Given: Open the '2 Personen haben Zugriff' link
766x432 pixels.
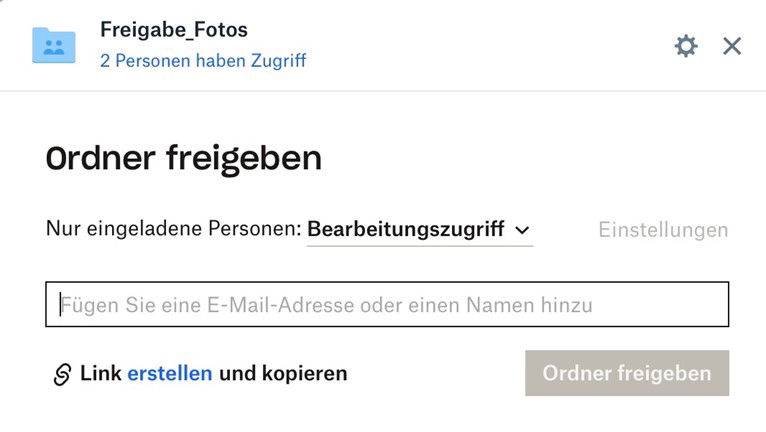Looking at the screenshot, I should (203, 61).
